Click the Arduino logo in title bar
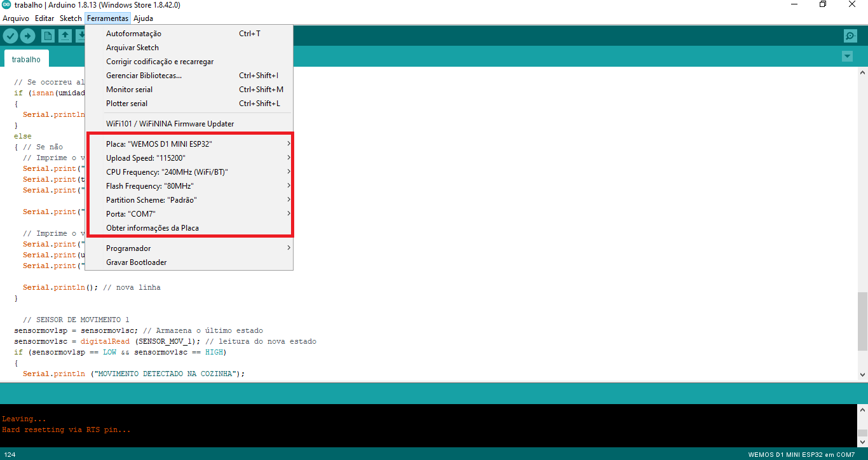The width and height of the screenshot is (868, 460). pos(6,4)
